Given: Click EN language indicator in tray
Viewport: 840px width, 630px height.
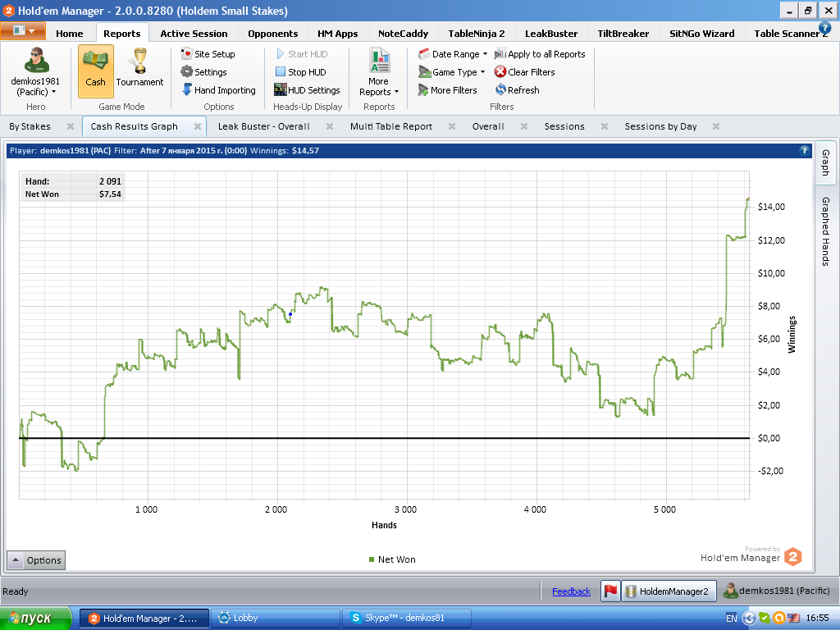Looking at the screenshot, I should pyautogui.click(x=731, y=619).
